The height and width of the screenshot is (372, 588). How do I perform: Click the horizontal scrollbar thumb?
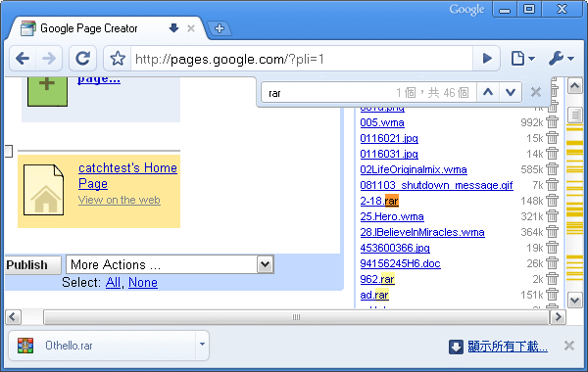click(x=296, y=317)
